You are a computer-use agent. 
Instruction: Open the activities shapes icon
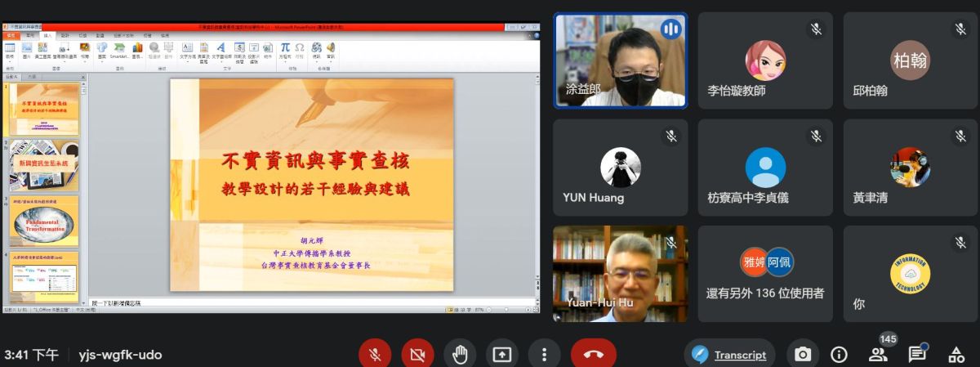(x=955, y=355)
